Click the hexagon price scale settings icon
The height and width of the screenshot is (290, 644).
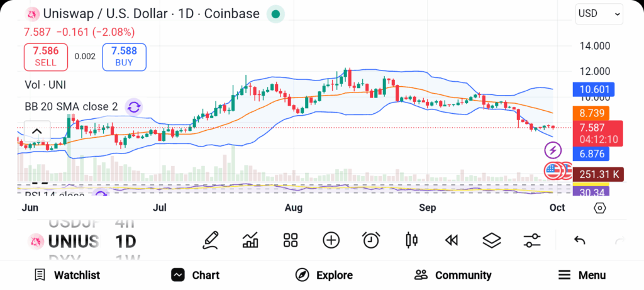(x=599, y=208)
